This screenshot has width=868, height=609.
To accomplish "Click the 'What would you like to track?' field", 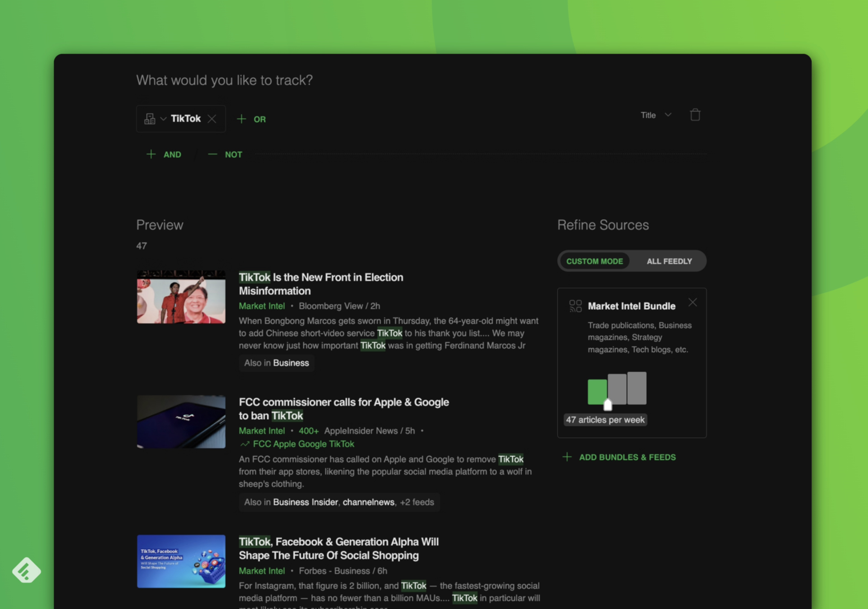I will 224,80.
